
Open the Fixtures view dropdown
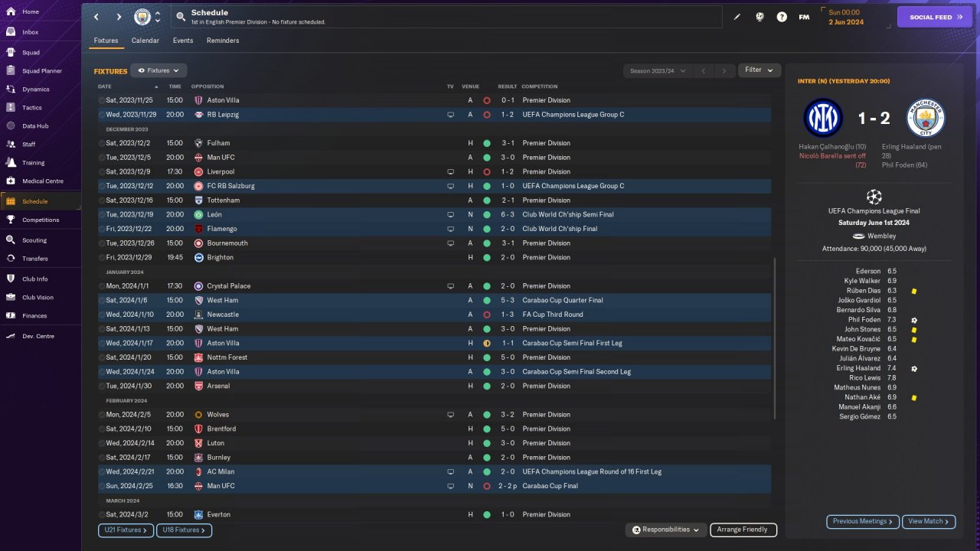click(158, 70)
